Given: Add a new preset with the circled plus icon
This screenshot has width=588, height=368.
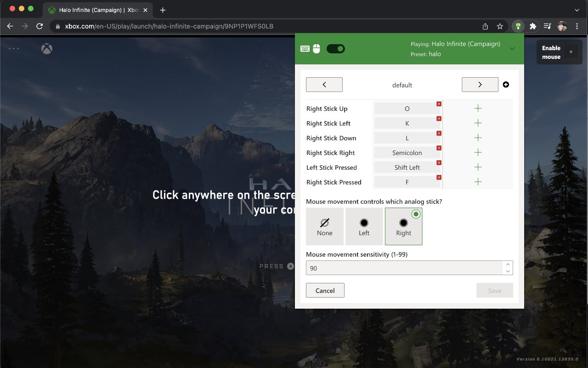Looking at the screenshot, I should coord(506,85).
